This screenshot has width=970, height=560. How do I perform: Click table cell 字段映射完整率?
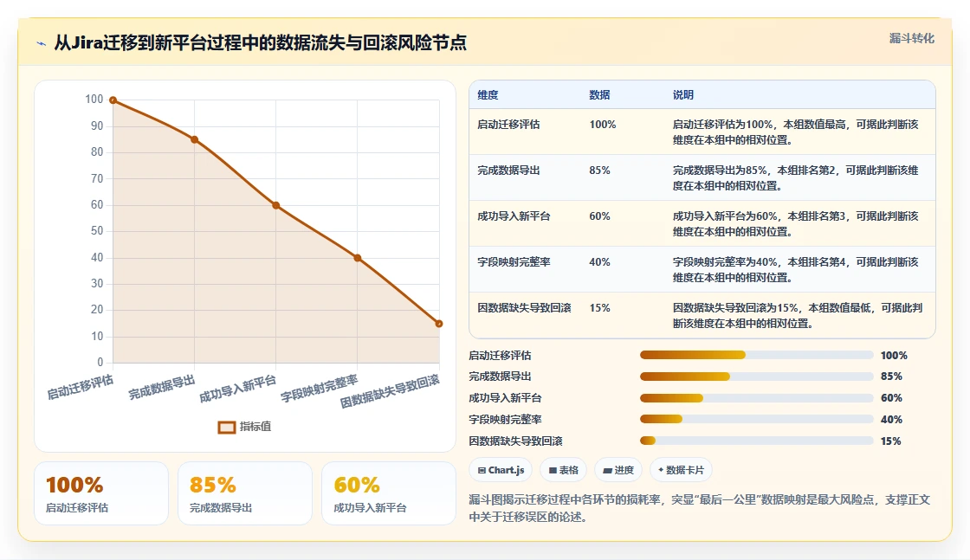514,261
